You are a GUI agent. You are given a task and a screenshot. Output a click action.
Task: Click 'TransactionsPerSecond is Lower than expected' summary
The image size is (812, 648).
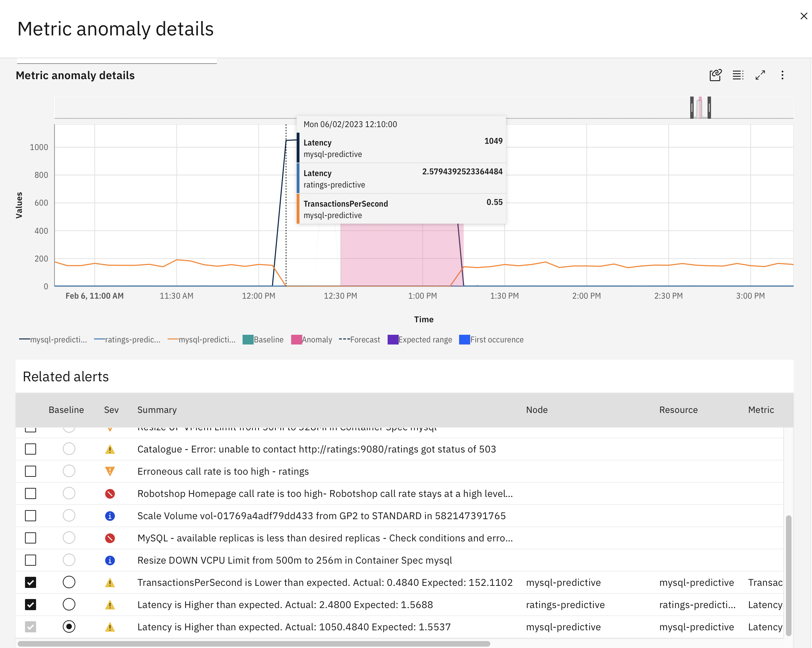click(x=325, y=582)
